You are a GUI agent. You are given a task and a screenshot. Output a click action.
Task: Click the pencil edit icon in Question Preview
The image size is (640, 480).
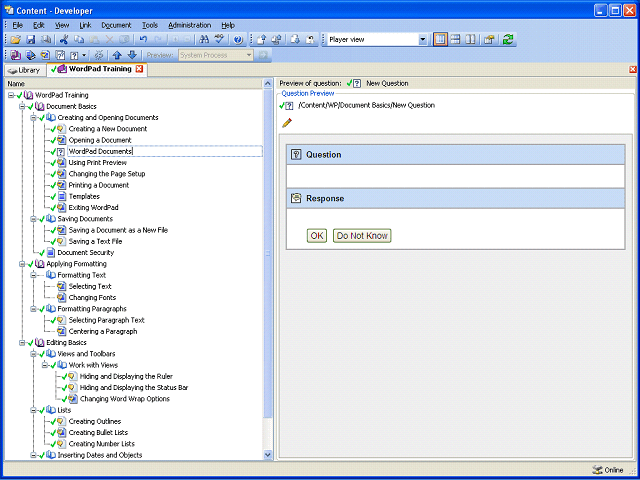[287, 122]
